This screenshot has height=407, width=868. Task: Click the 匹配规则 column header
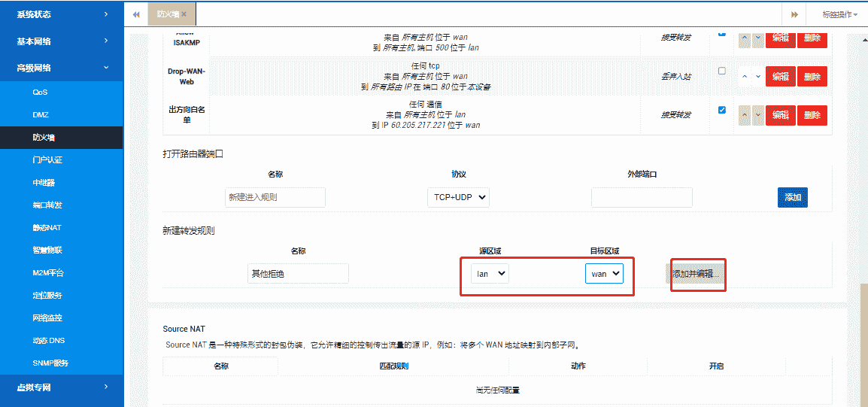(x=393, y=366)
